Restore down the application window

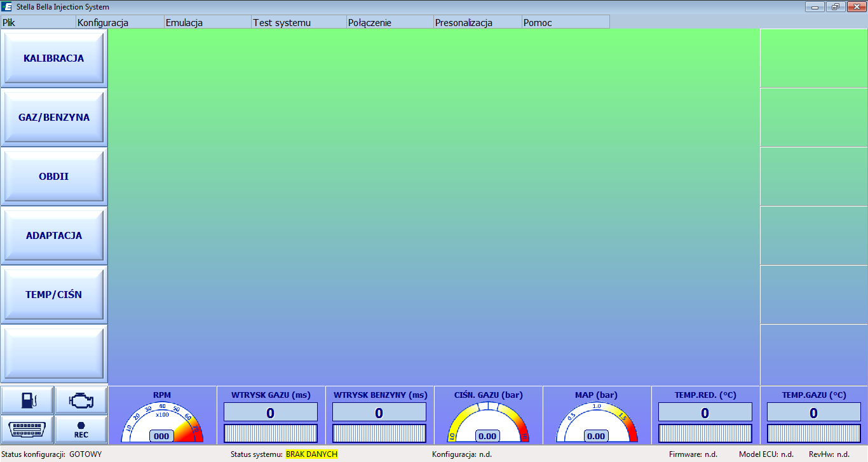click(835, 7)
